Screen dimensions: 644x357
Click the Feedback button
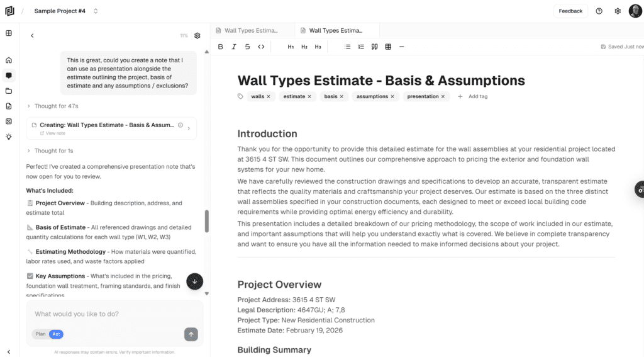570,11
